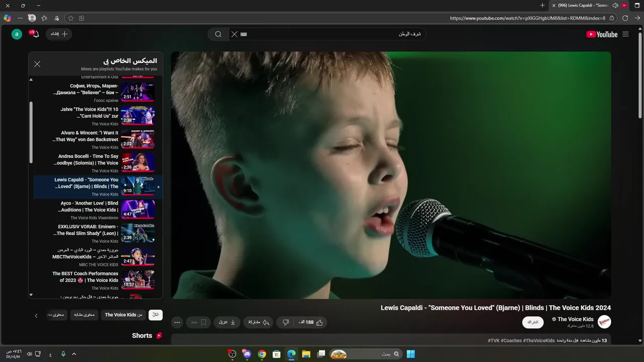Open the Eminem Real Slim Shady thumbnail
The height and width of the screenshot is (362, 644).
point(138,233)
